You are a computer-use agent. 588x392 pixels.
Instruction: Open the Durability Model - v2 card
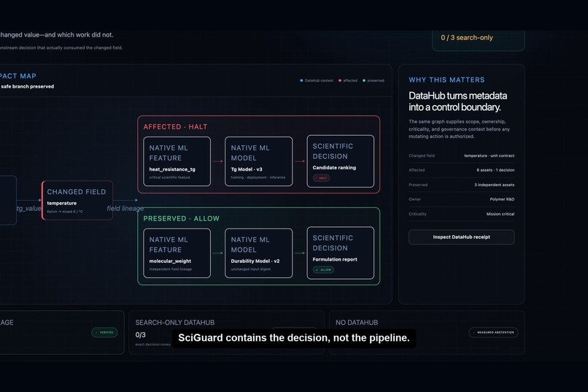259,253
